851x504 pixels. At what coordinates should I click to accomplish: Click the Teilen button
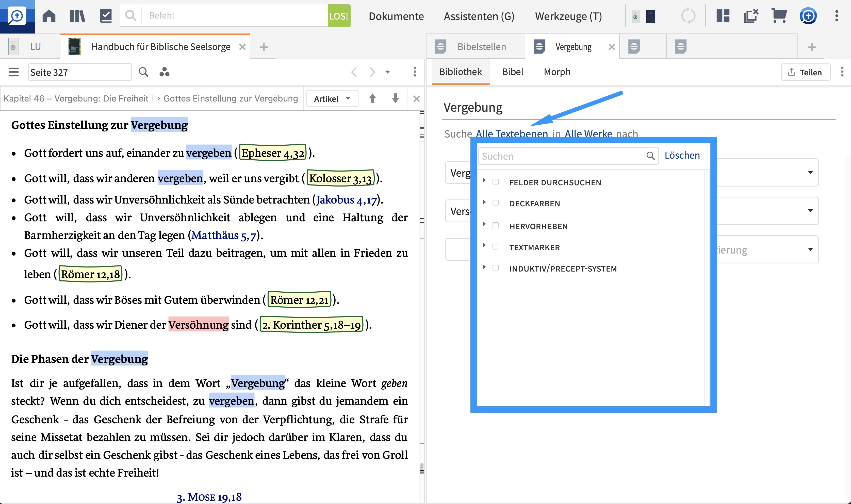click(805, 72)
